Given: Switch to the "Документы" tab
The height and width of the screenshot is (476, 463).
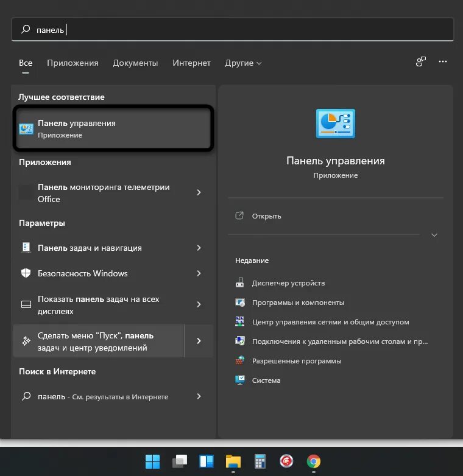Looking at the screenshot, I should coord(135,63).
